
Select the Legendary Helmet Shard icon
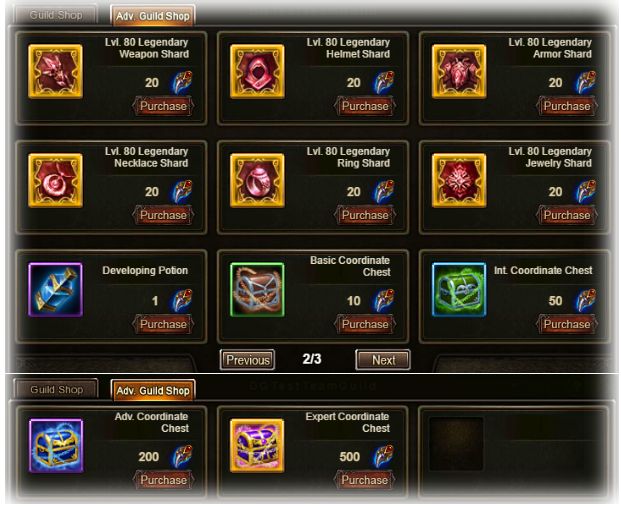pyautogui.click(x=257, y=71)
